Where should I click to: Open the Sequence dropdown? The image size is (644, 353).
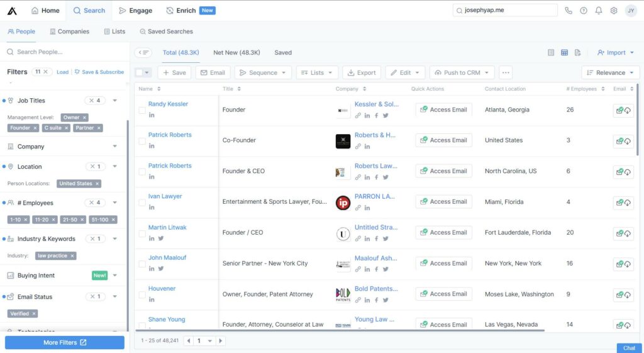tap(263, 73)
